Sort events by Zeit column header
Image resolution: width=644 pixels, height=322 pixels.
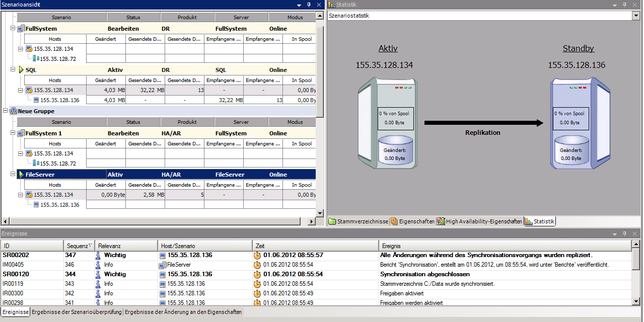pos(315,246)
